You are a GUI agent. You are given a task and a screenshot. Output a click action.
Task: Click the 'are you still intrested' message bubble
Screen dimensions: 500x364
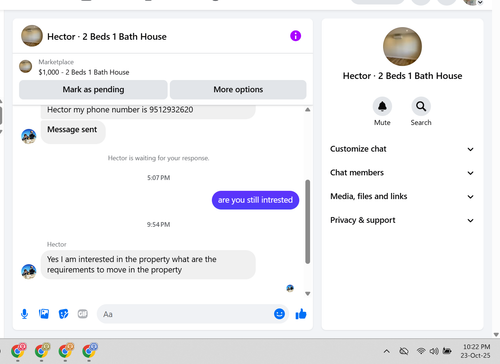(x=255, y=200)
